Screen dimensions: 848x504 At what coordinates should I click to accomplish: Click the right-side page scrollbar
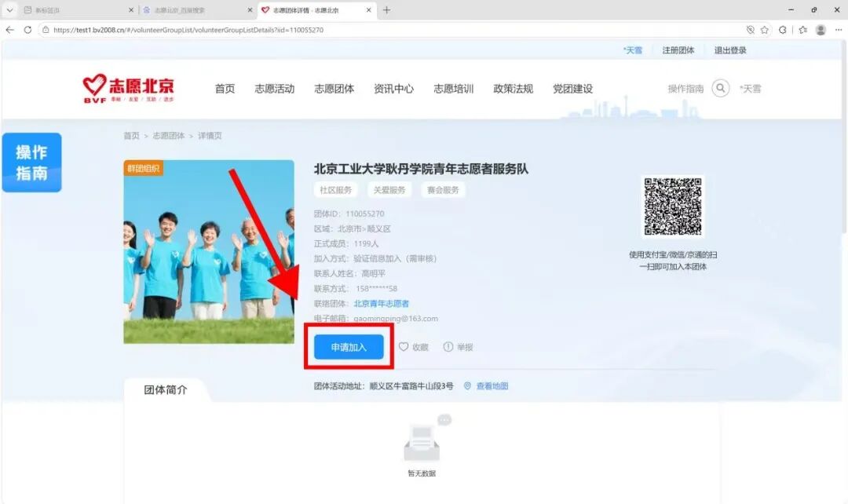point(844,138)
